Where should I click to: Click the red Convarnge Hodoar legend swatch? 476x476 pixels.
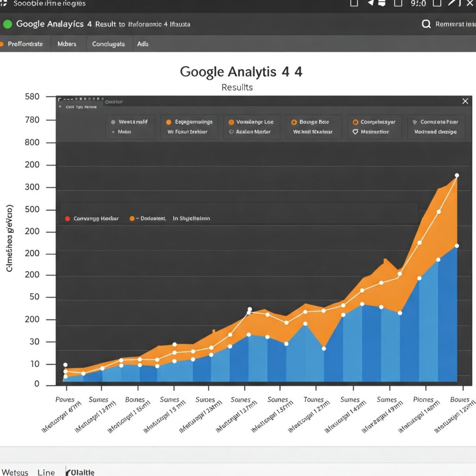coord(67,218)
